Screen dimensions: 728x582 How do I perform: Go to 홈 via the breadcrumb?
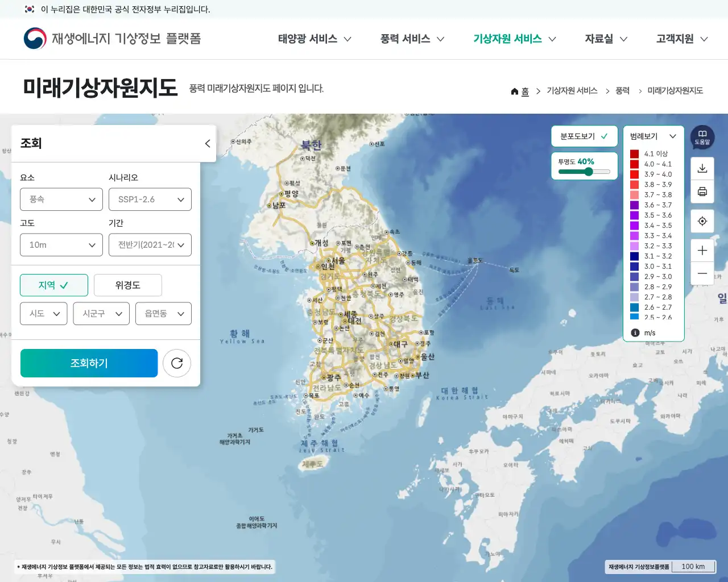[x=523, y=90]
